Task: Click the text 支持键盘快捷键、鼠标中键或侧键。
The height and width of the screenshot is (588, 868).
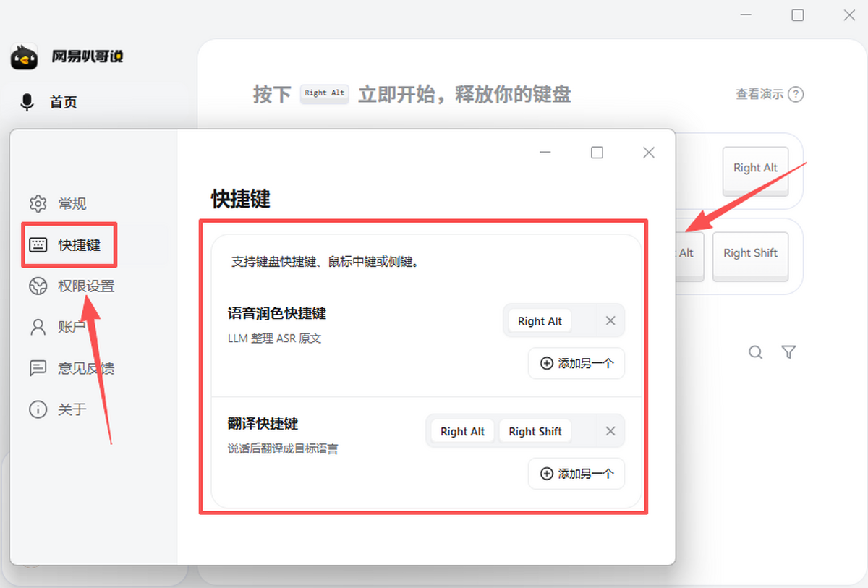Action: [x=325, y=262]
